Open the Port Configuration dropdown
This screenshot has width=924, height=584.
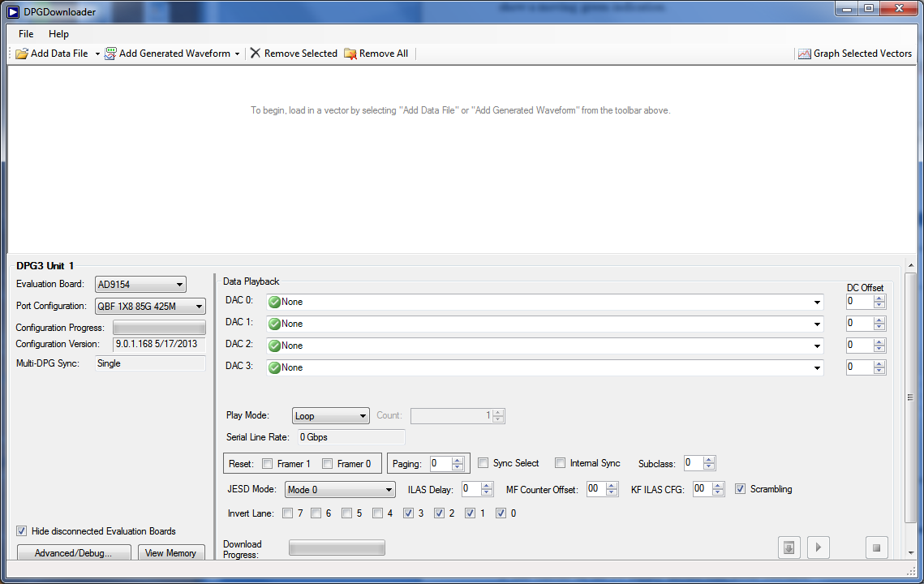[150, 306]
